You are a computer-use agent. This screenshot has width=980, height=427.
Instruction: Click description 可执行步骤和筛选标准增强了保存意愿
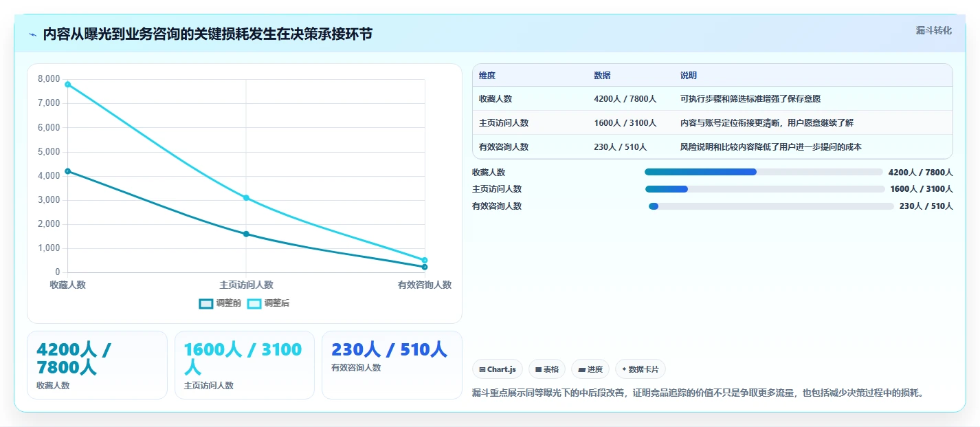coord(750,99)
